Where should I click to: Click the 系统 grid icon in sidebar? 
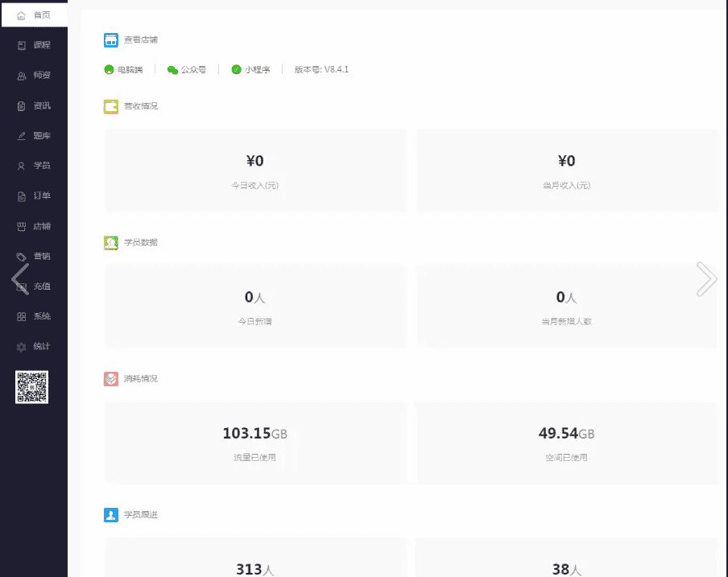[x=22, y=317]
